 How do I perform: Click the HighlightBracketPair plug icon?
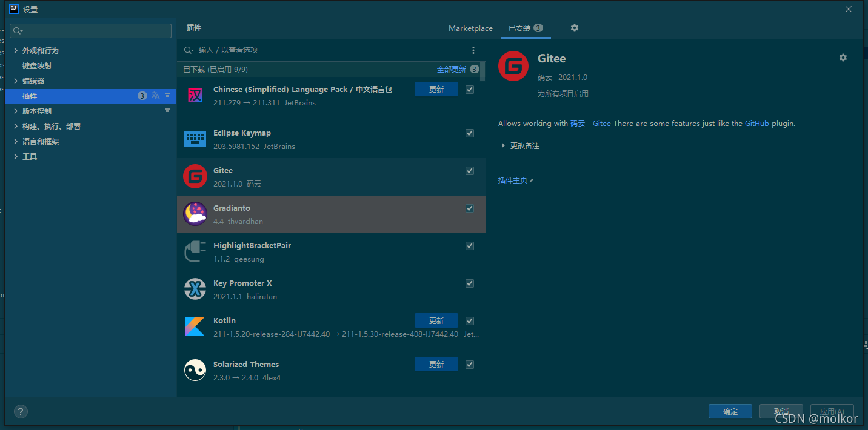click(x=195, y=251)
